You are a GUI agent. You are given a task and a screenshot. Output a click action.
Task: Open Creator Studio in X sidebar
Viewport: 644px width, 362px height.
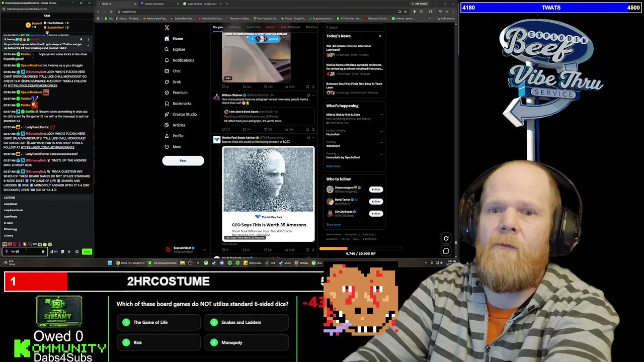coord(181,114)
